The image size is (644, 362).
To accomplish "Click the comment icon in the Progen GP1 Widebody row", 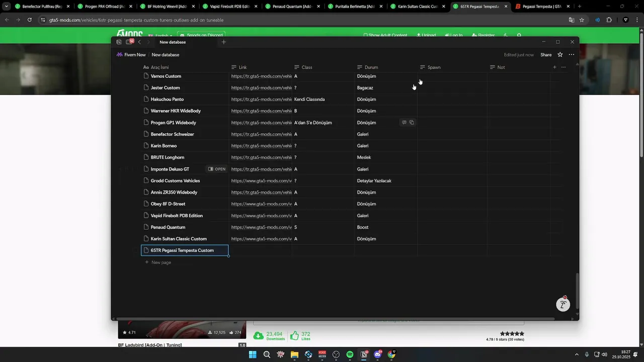I will (404, 123).
